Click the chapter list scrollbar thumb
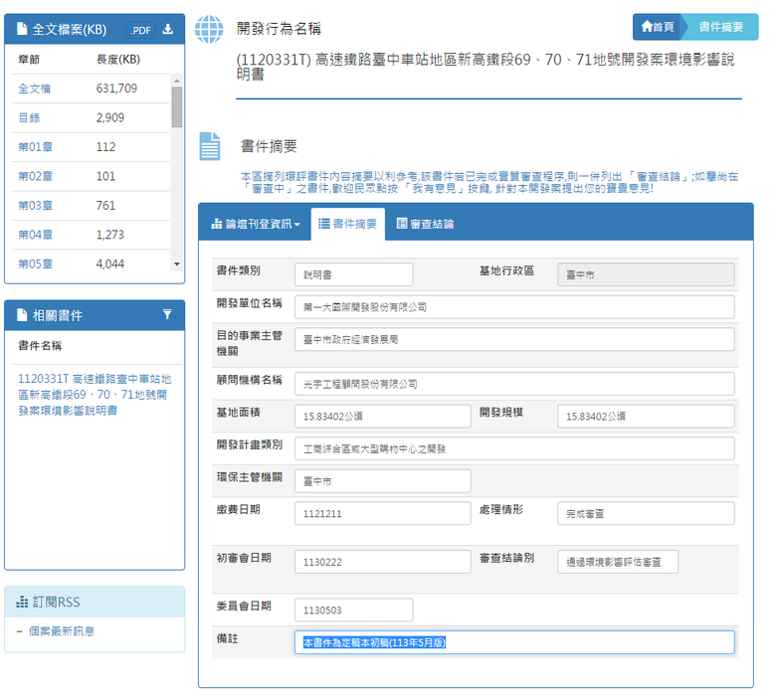 click(177, 106)
